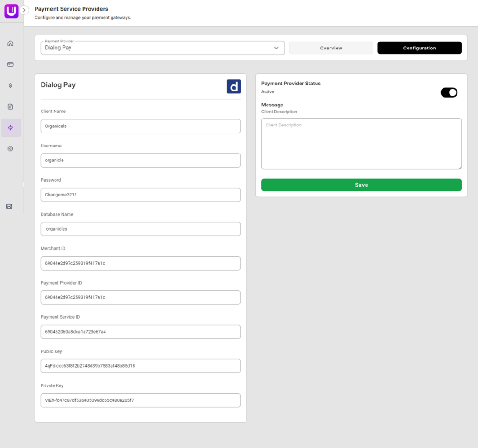Focus the Password field
The image size is (478, 448).
tap(141, 195)
